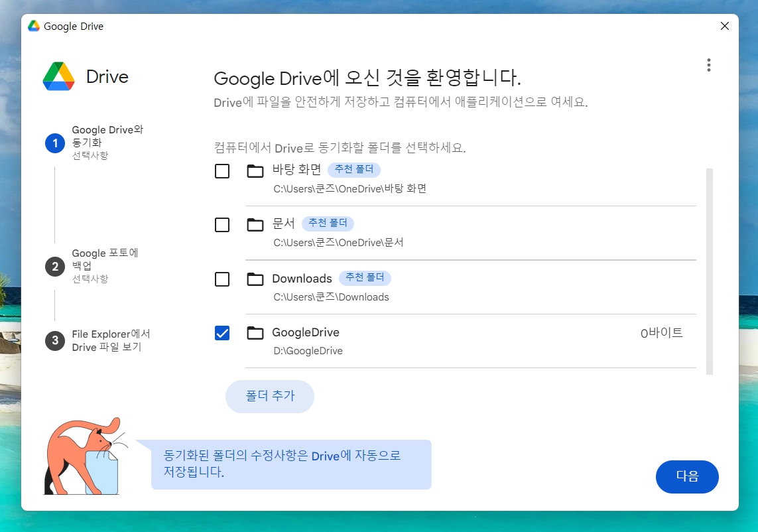Click path D:\GoogleDrive
758x532 pixels.
point(308,351)
